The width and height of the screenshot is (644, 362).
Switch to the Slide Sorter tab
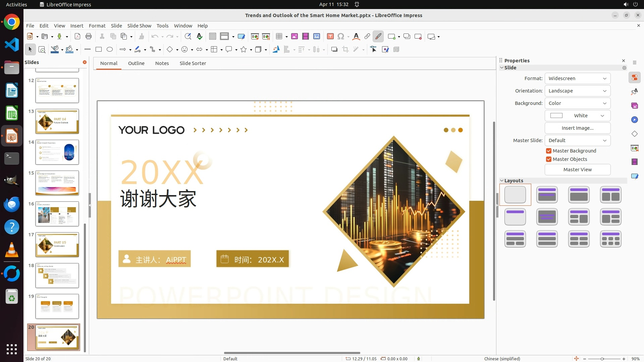193,63
